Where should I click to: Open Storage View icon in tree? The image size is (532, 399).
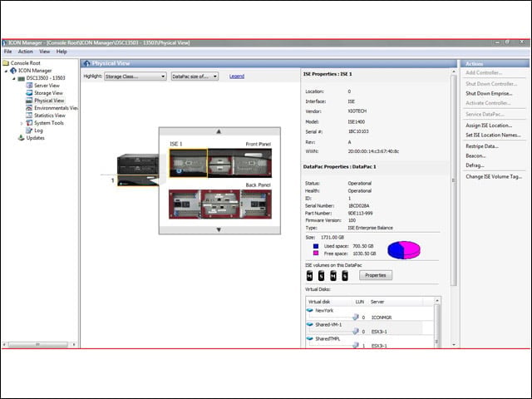(29, 93)
